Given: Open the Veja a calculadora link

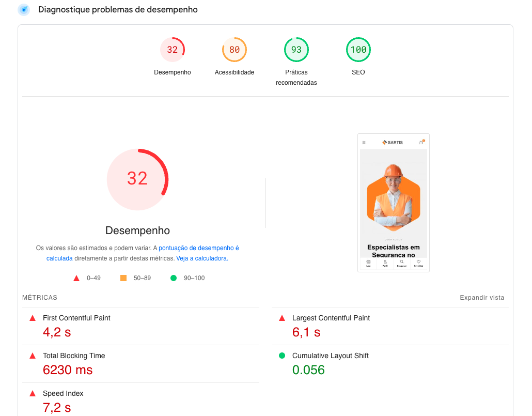Looking at the screenshot, I should pos(200,258).
